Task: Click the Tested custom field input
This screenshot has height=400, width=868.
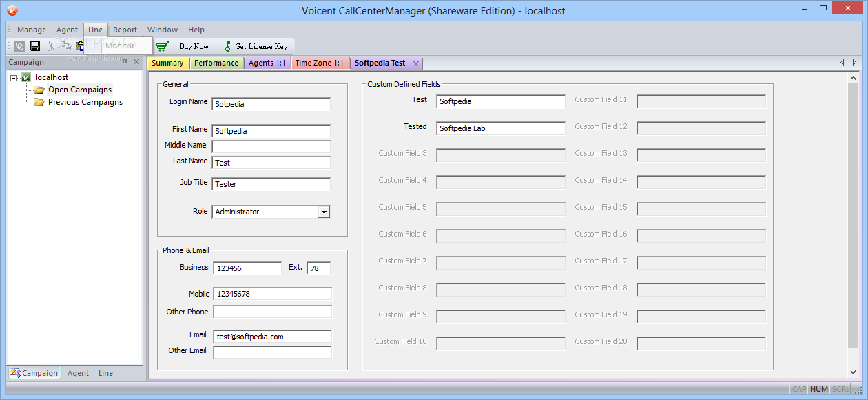Action: click(501, 128)
